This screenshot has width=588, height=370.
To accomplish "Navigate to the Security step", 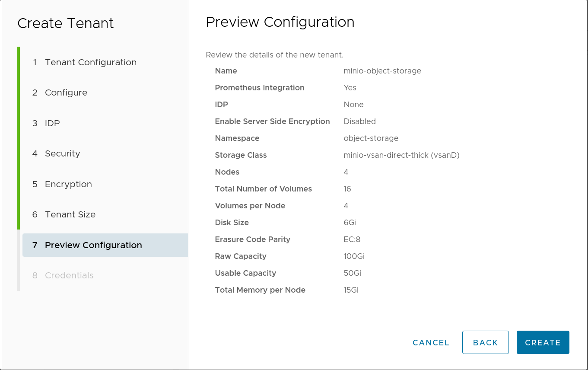I will tap(62, 153).
